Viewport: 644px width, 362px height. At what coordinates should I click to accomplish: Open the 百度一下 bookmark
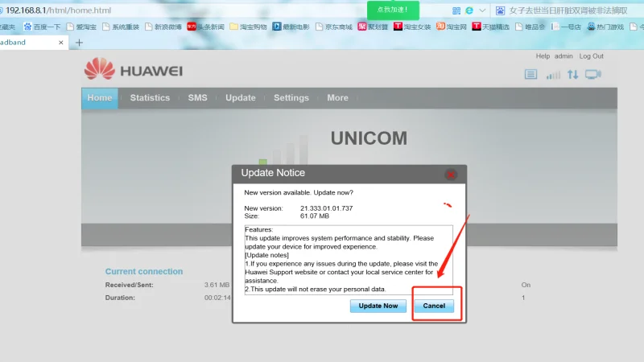point(42,27)
